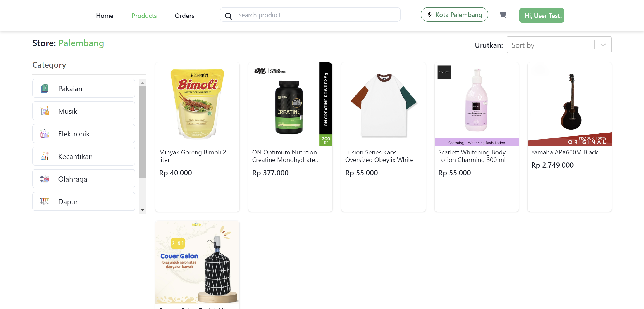
Task: Select the Olahraga sports icon
Action: tap(45, 179)
